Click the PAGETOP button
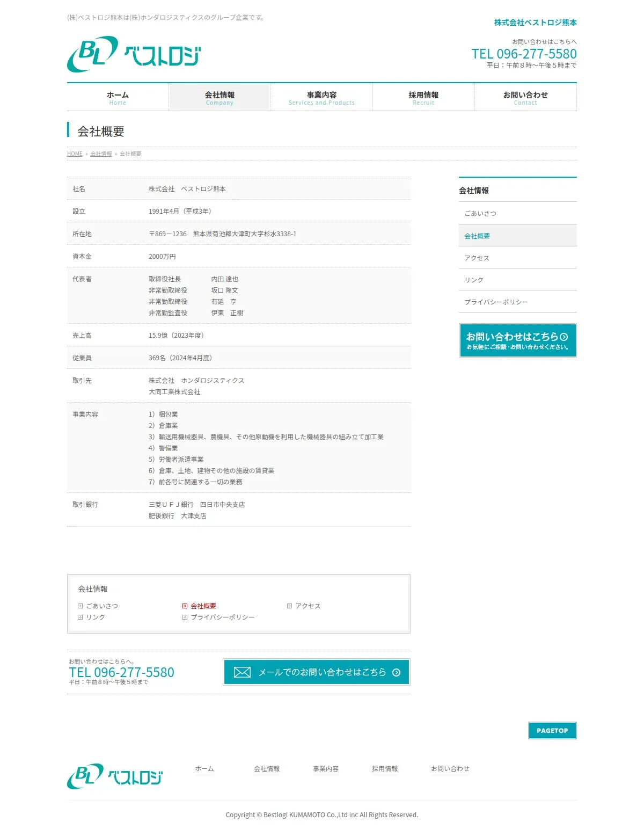The width and height of the screenshot is (644, 836). pos(552,730)
